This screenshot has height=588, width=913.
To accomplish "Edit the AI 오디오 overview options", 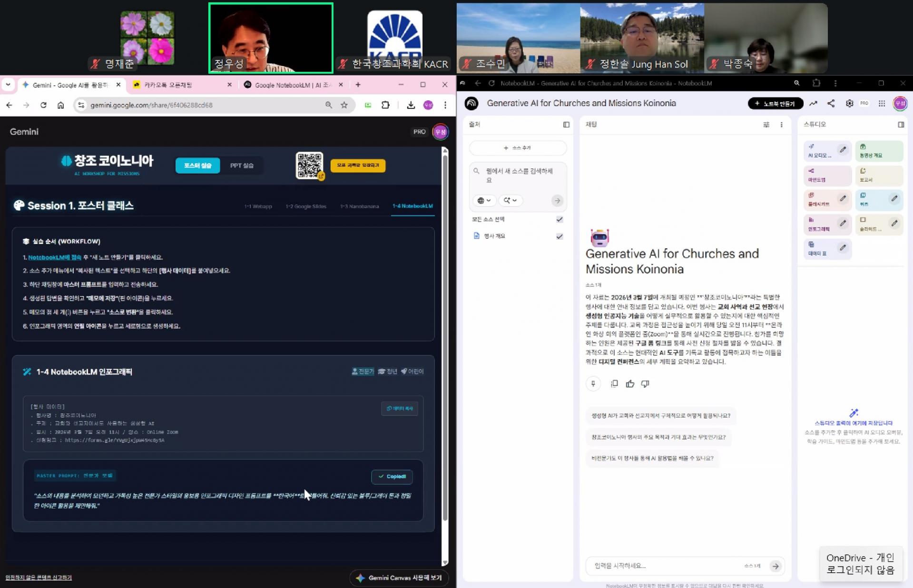I will click(843, 150).
